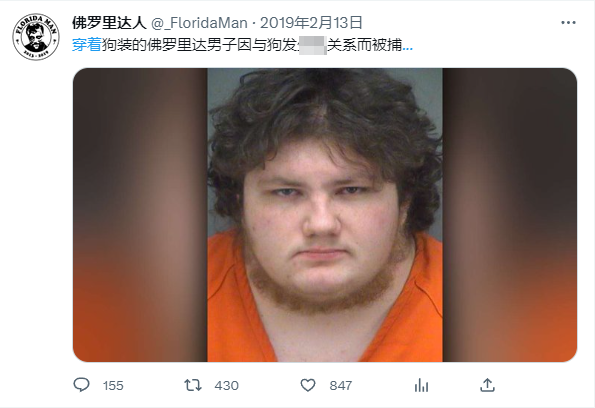Open the 2019年2月13日 timestamp link
The image size is (595, 408).
[311, 23]
